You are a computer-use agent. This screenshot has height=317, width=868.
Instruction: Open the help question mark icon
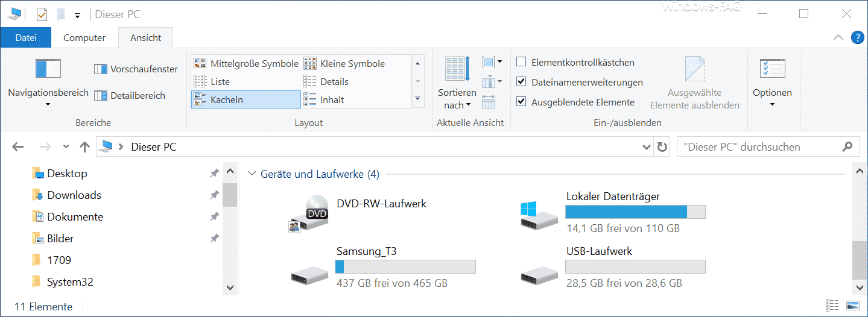coord(857,37)
